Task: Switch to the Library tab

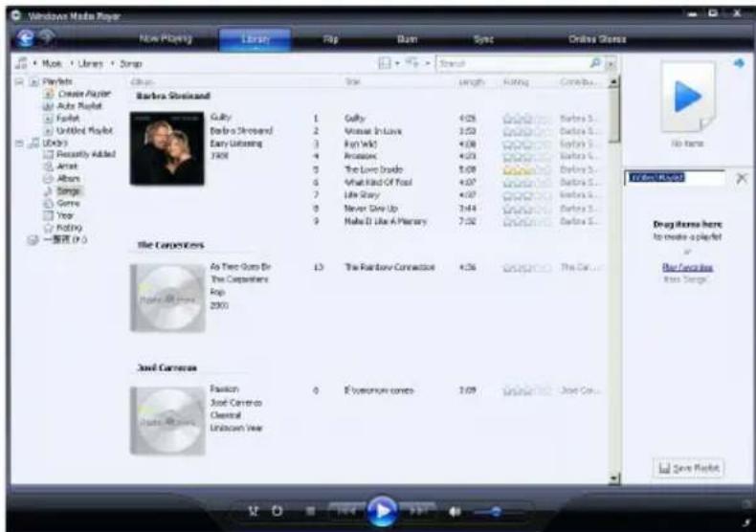Action: coord(256,39)
